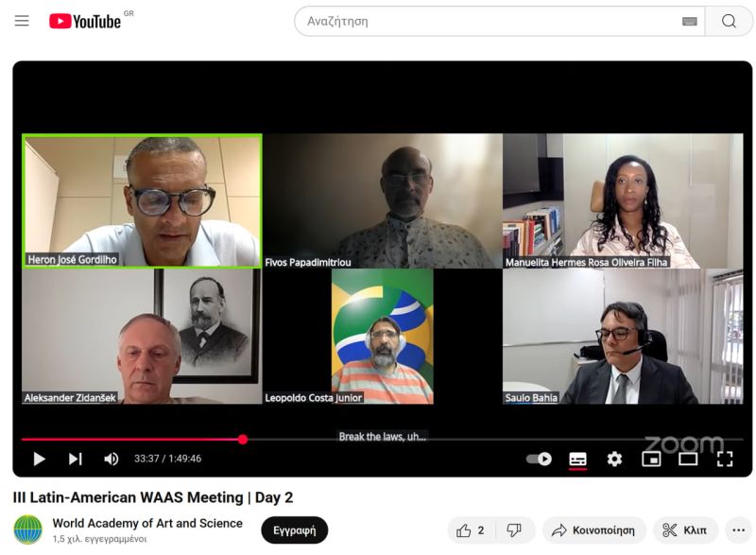The height and width of the screenshot is (555, 756).
Task: Open the on-screen keyboard icon
Action: point(690,21)
